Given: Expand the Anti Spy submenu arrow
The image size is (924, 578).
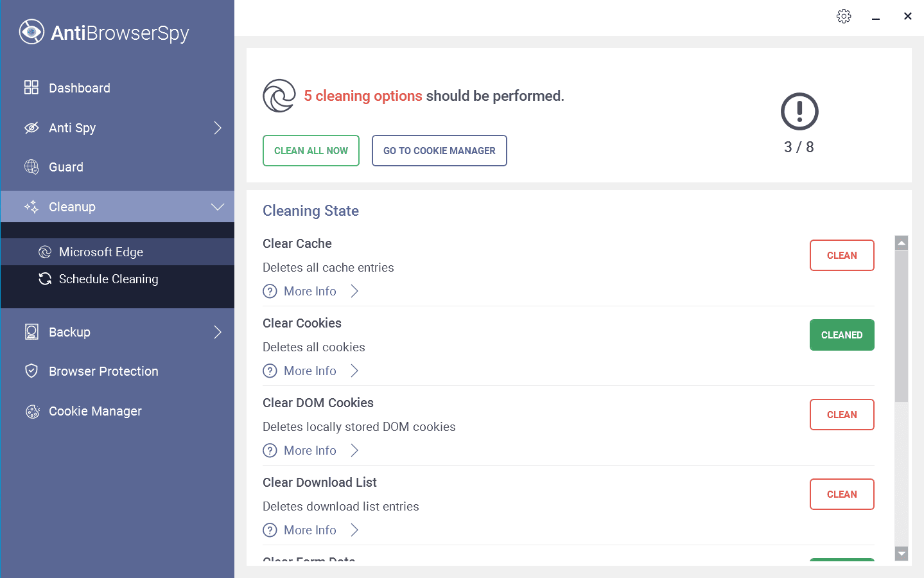Looking at the screenshot, I should point(218,128).
